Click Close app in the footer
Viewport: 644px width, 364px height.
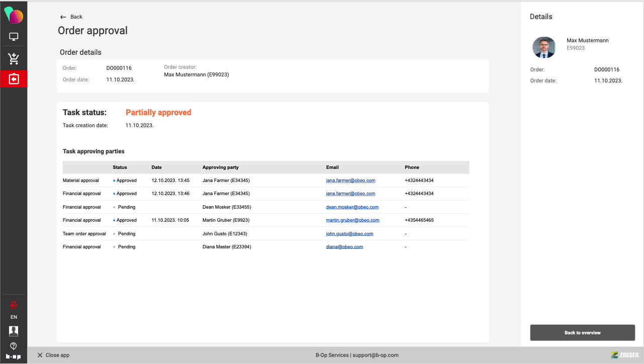[x=53, y=355]
